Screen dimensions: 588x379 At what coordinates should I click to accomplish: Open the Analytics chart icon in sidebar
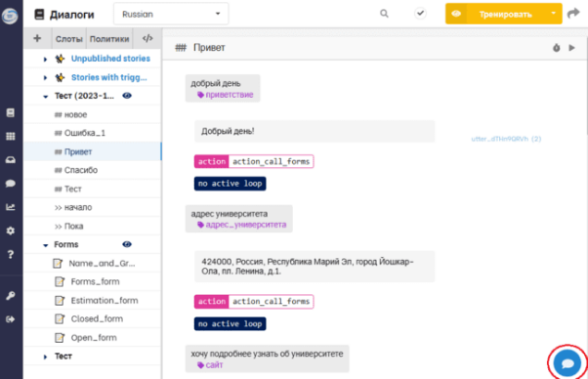[10, 207]
